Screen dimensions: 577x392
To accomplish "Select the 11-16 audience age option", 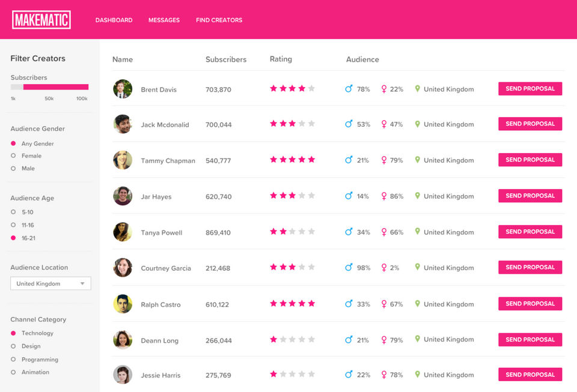I will [13, 225].
